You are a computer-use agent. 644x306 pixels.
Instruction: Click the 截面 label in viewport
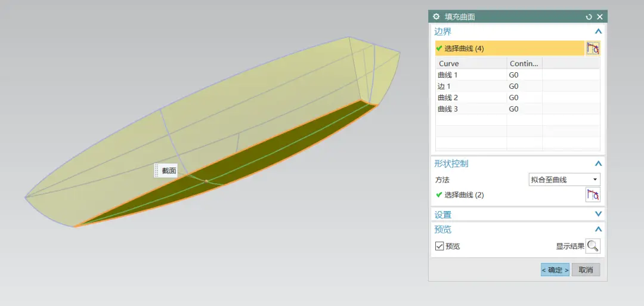pos(169,171)
